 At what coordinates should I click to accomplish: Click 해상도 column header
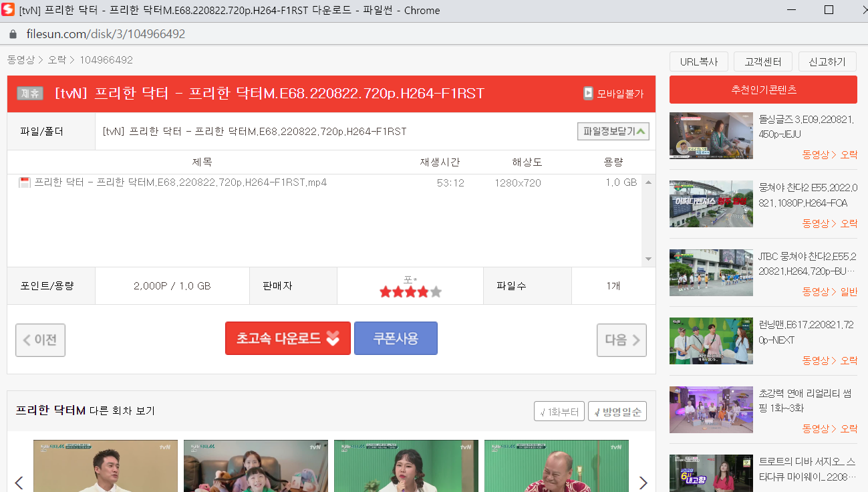(x=527, y=162)
